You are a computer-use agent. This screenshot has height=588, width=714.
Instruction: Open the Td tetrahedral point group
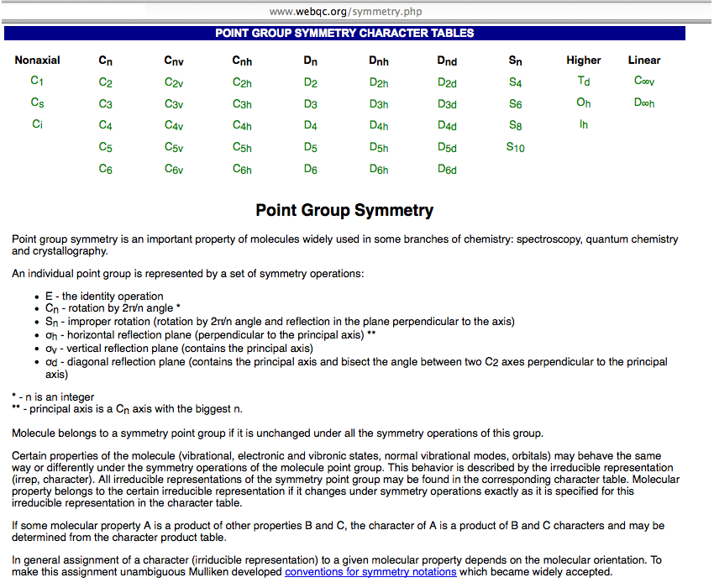click(x=584, y=81)
